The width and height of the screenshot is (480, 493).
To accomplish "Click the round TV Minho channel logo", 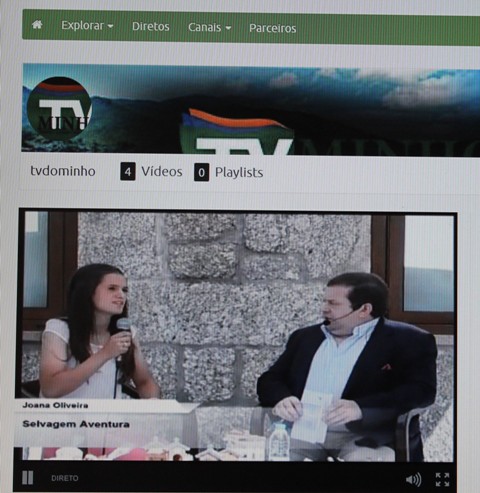I will pyautogui.click(x=59, y=108).
